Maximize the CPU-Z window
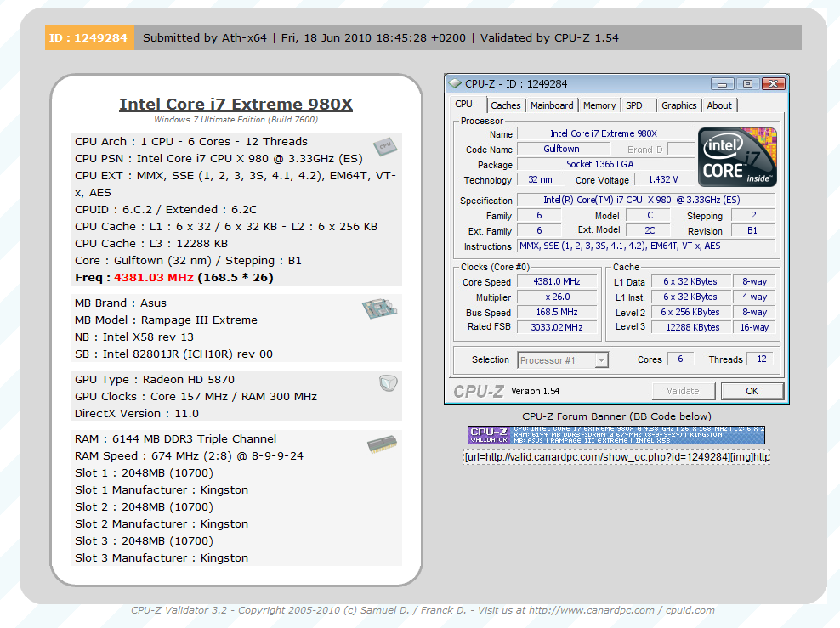 coord(747,84)
